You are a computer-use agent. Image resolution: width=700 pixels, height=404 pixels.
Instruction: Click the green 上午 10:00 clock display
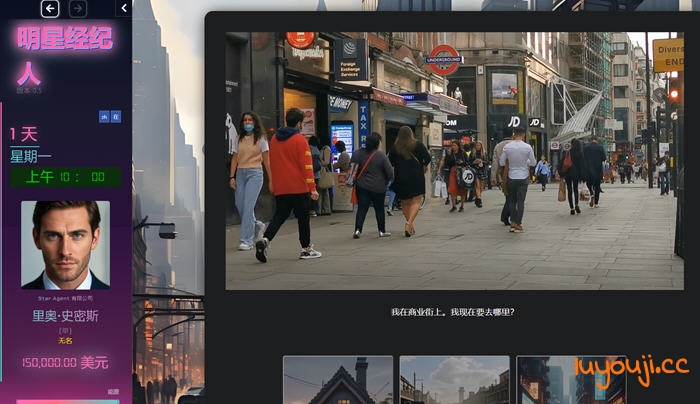click(x=66, y=177)
